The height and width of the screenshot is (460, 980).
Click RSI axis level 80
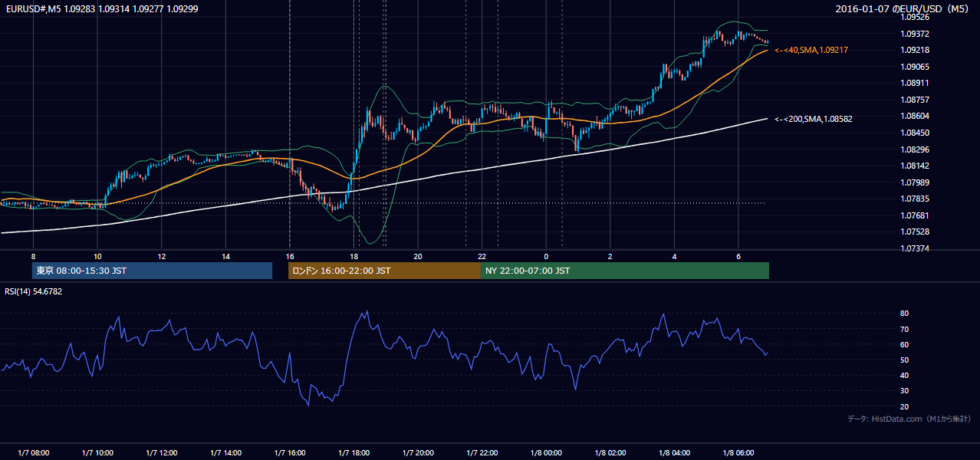pos(905,314)
